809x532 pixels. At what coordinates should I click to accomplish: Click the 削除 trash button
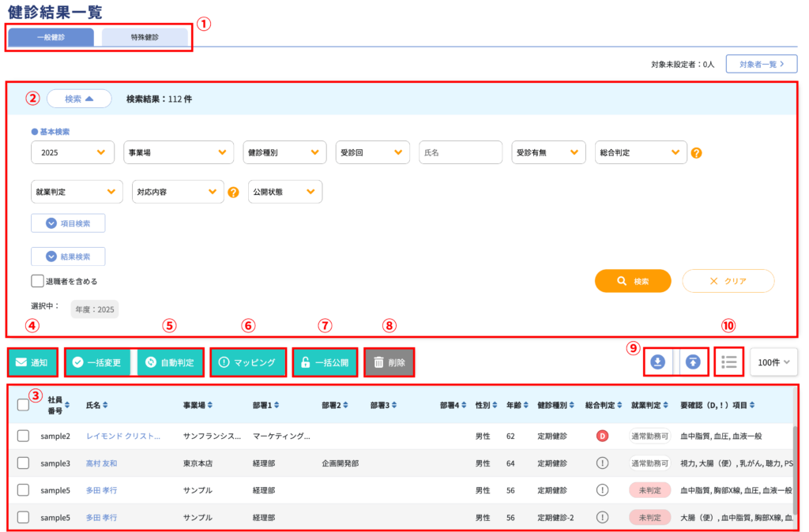tap(389, 362)
